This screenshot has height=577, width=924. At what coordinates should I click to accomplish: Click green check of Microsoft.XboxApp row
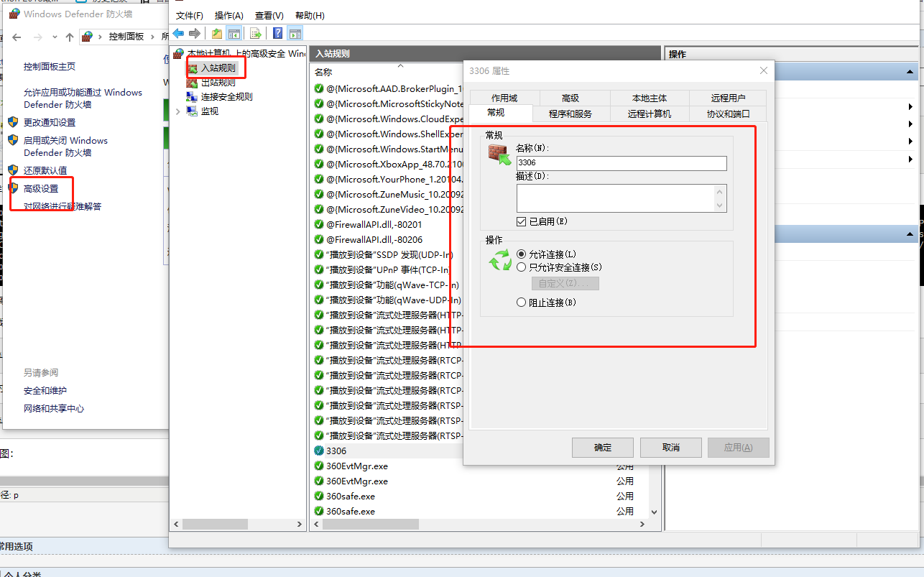319,164
